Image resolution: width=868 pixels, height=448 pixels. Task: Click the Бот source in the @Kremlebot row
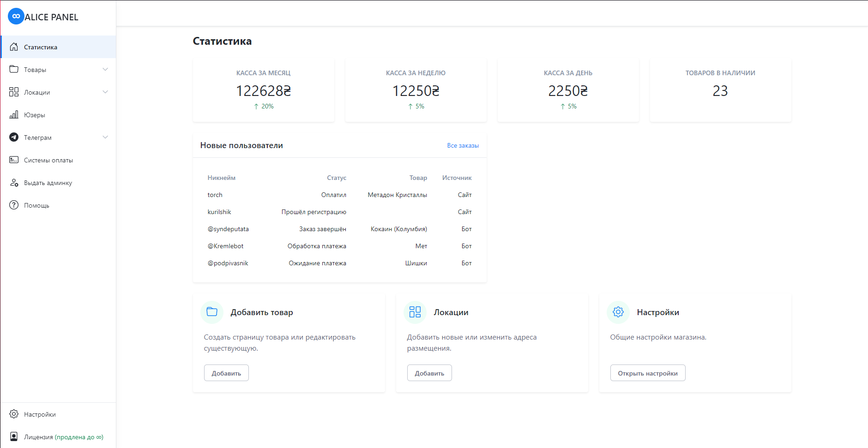tap(467, 246)
